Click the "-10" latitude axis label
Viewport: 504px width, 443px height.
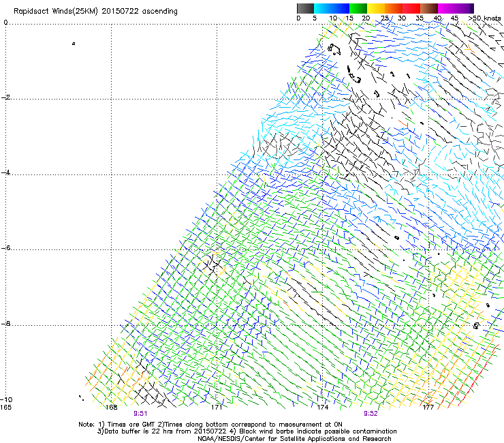tap(6, 399)
